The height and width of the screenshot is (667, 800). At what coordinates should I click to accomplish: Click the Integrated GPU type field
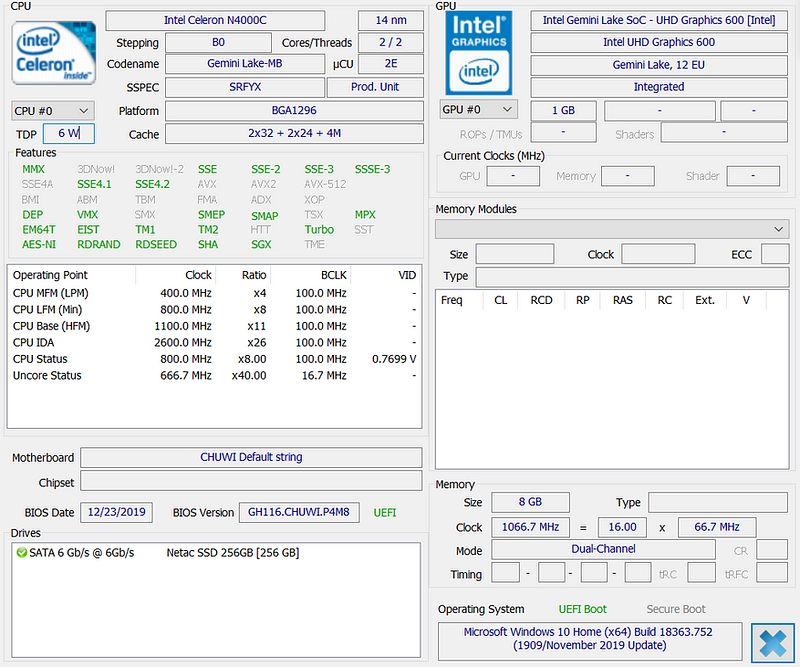tap(659, 87)
